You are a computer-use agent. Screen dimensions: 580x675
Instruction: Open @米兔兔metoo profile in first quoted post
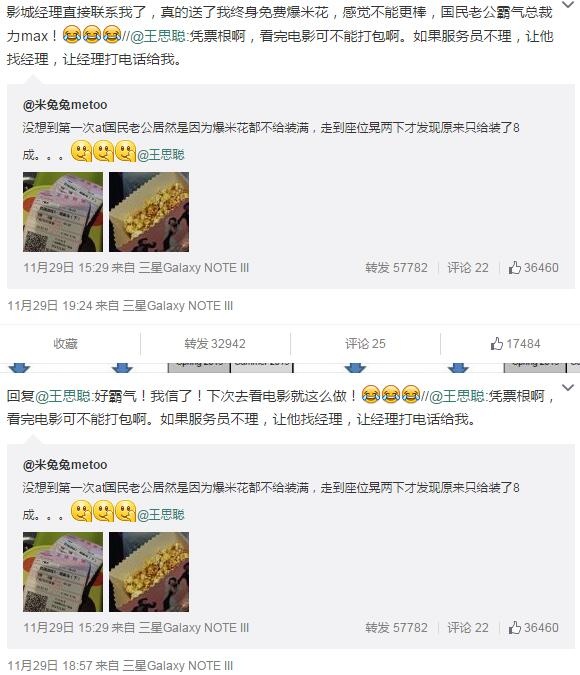coord(65,105)
